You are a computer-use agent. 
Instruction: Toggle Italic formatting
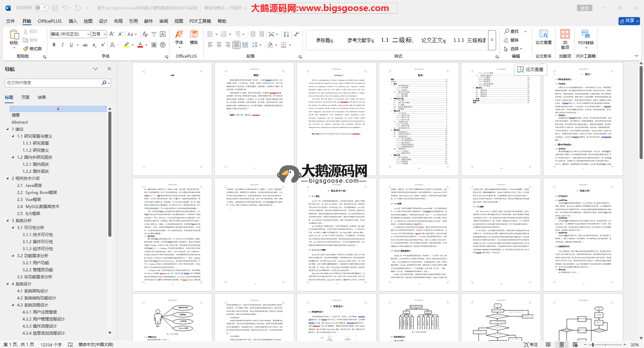62,45
